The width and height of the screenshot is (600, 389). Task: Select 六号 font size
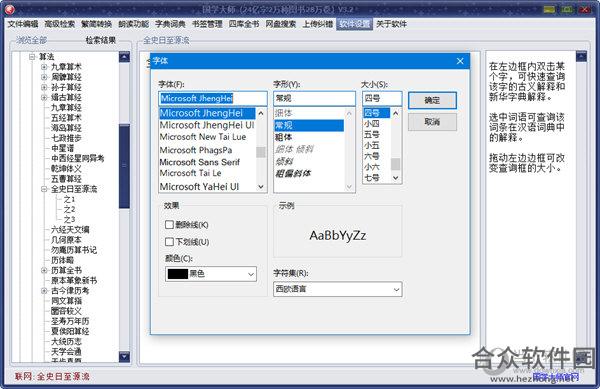coord(372,156)
